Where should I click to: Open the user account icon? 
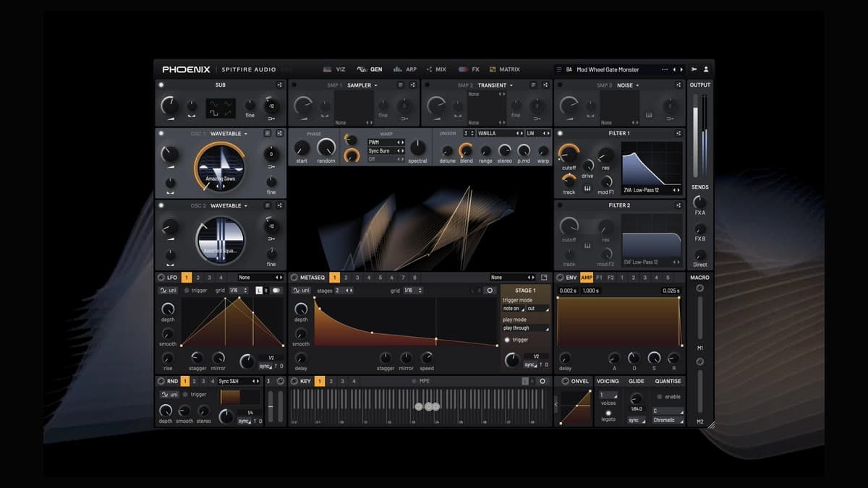point(706,69)
